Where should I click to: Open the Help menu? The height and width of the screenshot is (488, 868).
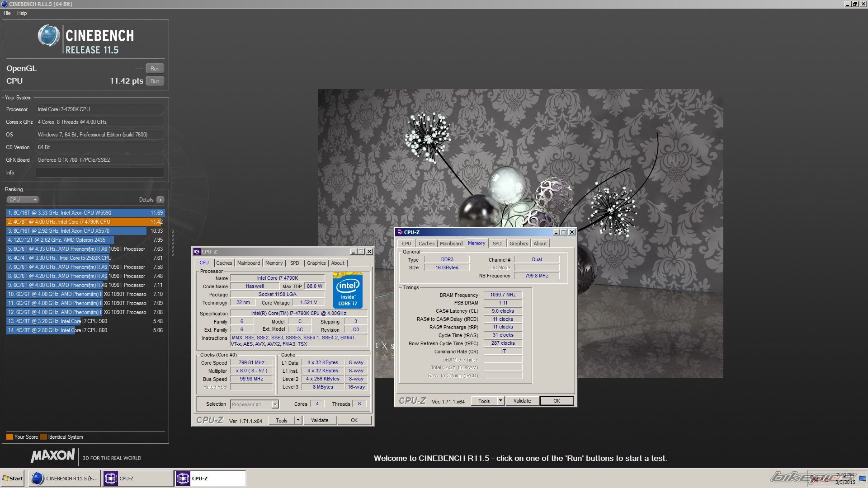pos(22,13)
